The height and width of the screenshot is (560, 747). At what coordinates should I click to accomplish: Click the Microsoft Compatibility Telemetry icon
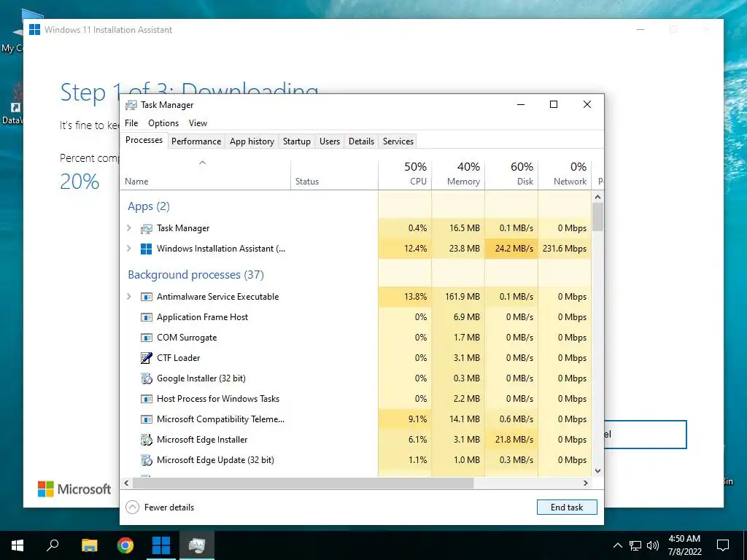(146, 419)
